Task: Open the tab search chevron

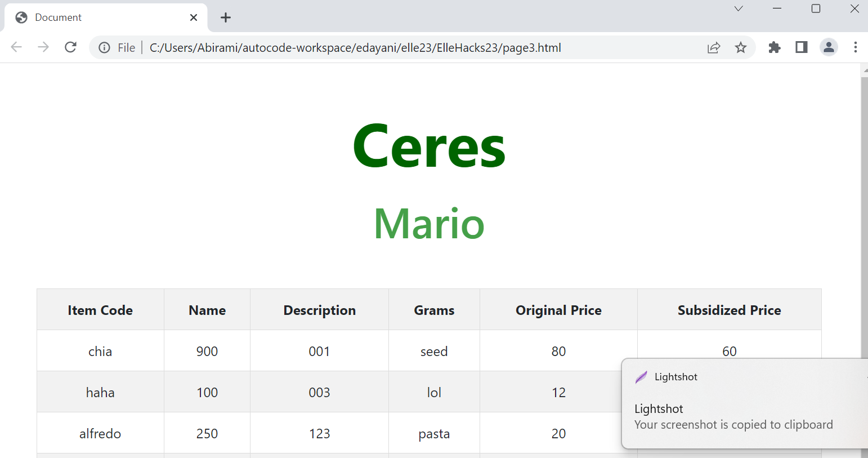Action: point(739,8)
